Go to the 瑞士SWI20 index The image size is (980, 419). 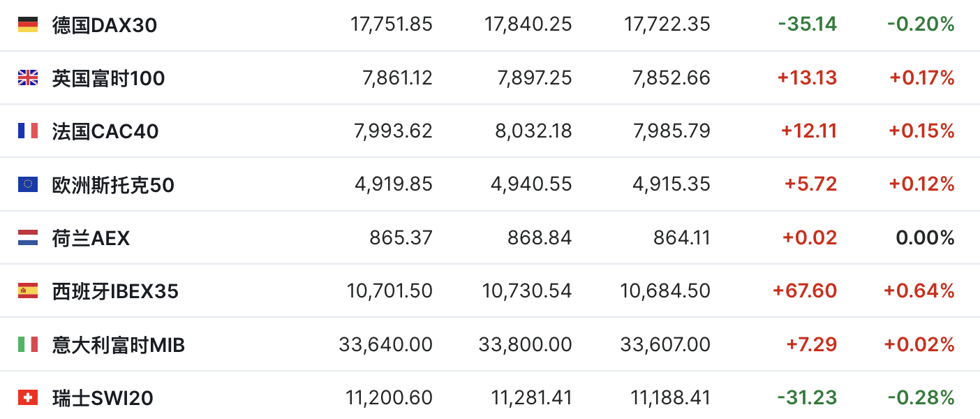(x=103, y=398)
